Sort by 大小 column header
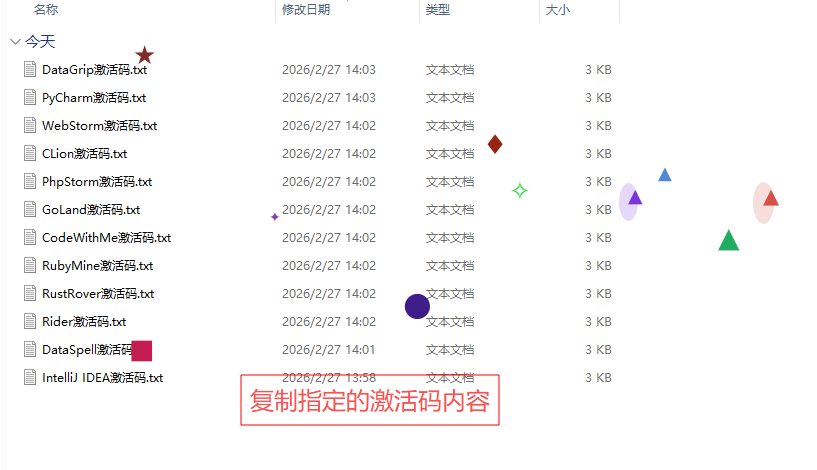The height and width of the screenshot is (470, 817). [x=558, y=10]
